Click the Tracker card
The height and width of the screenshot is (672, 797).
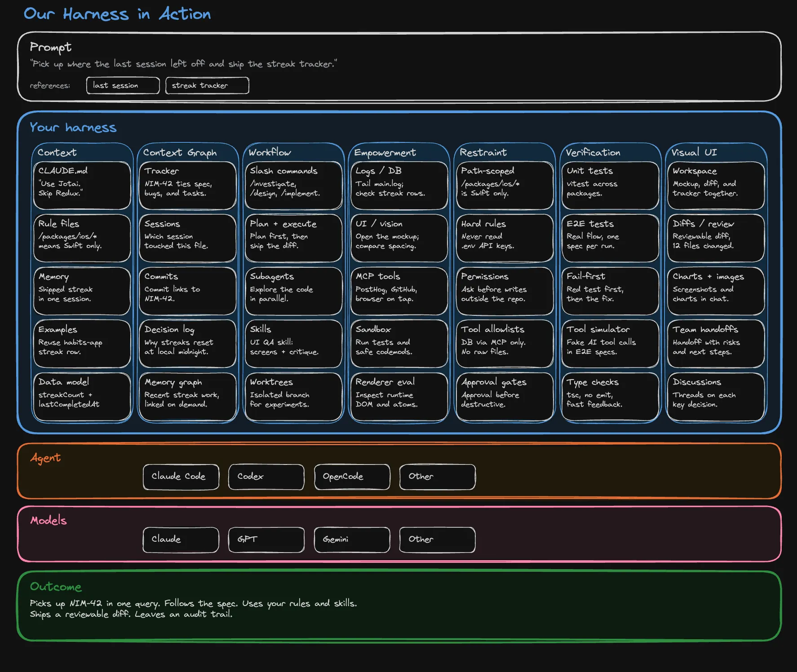click(x=187, y=186)
